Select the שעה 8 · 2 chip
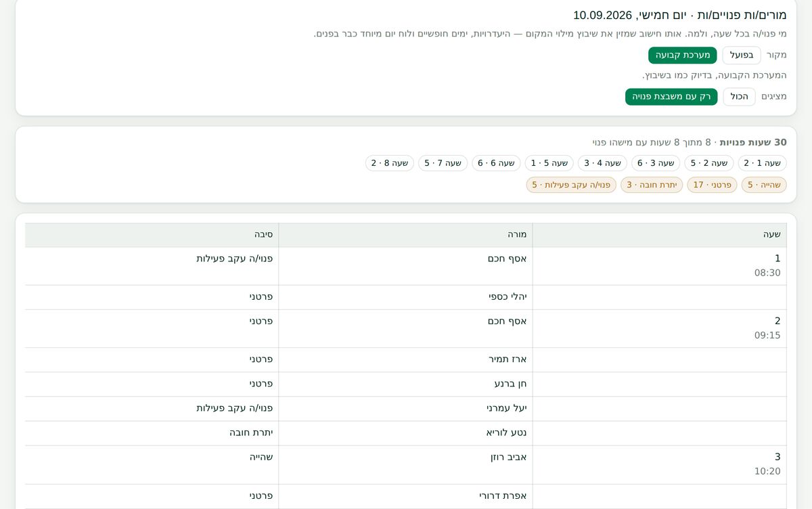 [390, 163]
